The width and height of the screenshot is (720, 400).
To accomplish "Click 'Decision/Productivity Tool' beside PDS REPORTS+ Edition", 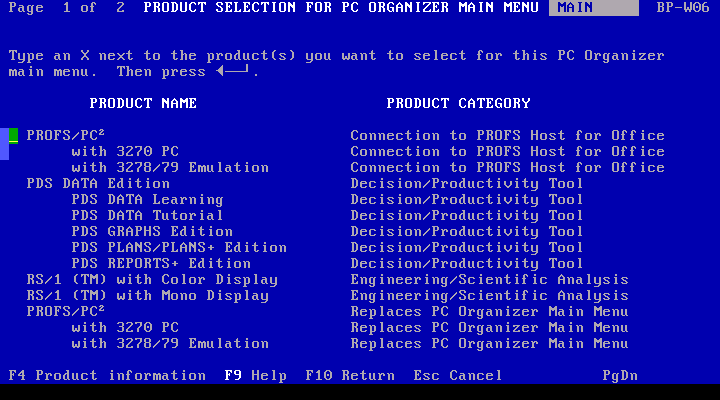I will click(467, 264).
